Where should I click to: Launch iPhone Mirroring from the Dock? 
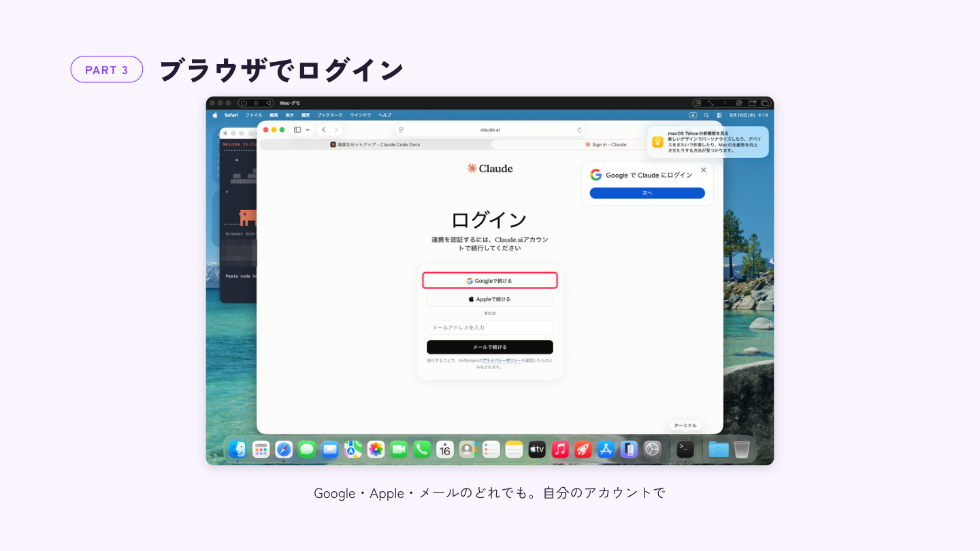tap(629, 449)
